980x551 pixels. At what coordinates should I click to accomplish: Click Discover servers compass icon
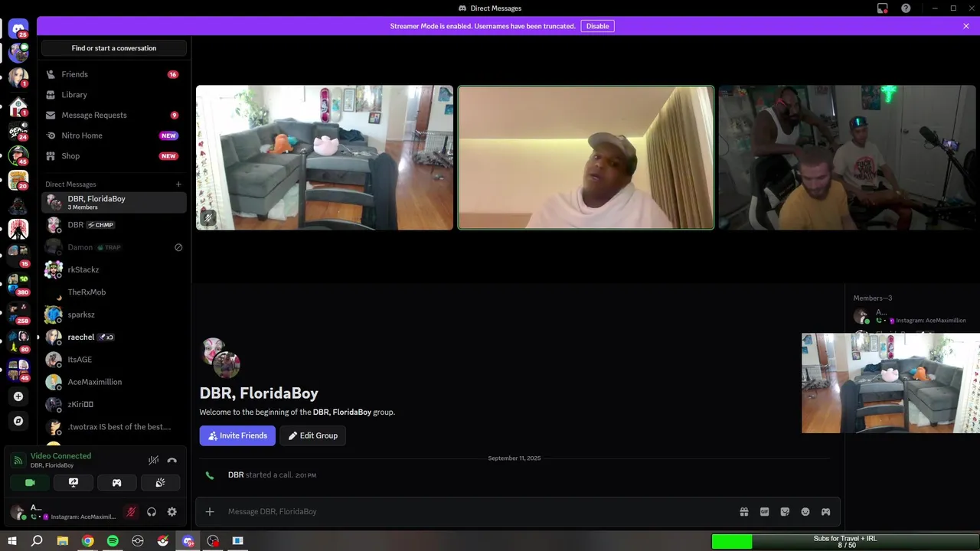(18, 421)
